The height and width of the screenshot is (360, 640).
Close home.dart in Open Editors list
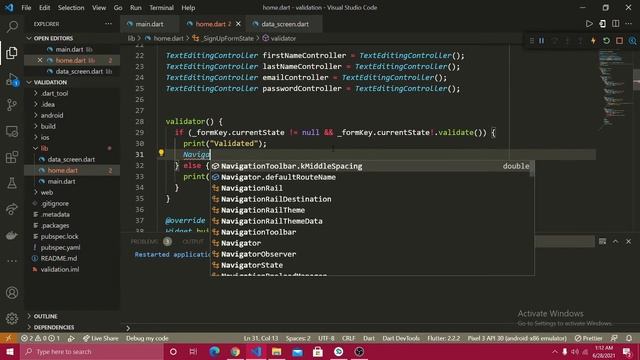pos(40,60)
